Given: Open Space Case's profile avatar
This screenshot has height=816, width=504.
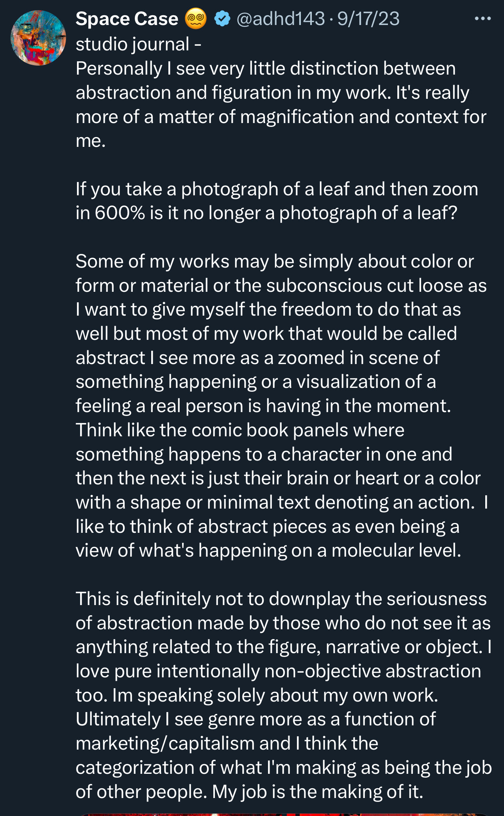Looking at the screenshot, I should (38, 38).
